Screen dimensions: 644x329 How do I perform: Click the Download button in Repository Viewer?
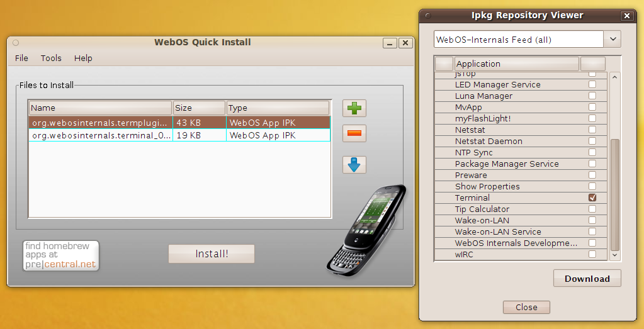[587, 279]
